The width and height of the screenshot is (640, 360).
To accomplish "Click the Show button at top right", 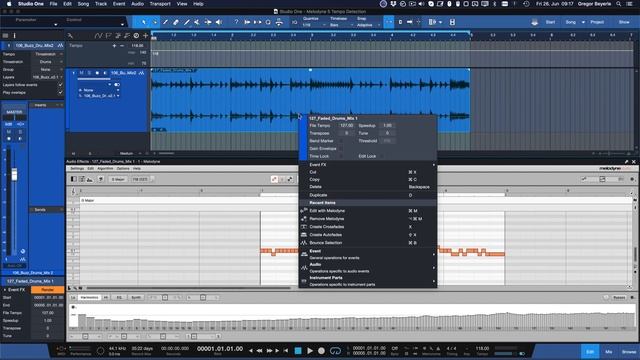I will point(624,22).
